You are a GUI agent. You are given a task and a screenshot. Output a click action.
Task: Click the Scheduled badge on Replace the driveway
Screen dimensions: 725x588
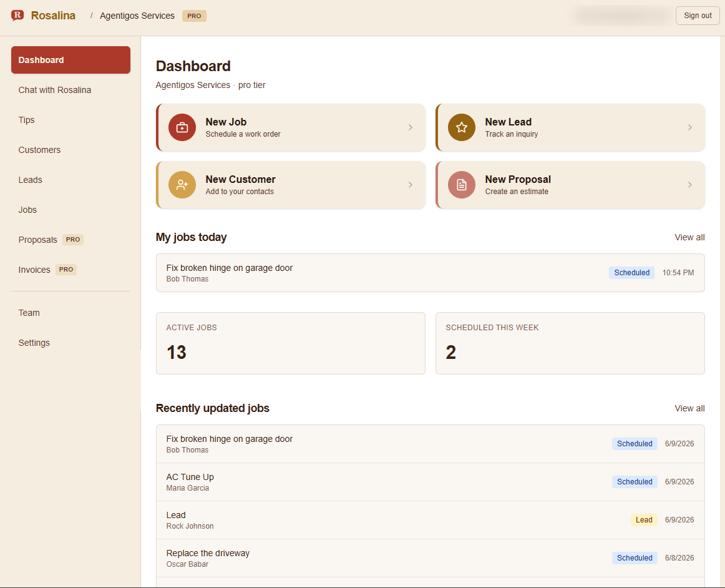pos(635,558)
